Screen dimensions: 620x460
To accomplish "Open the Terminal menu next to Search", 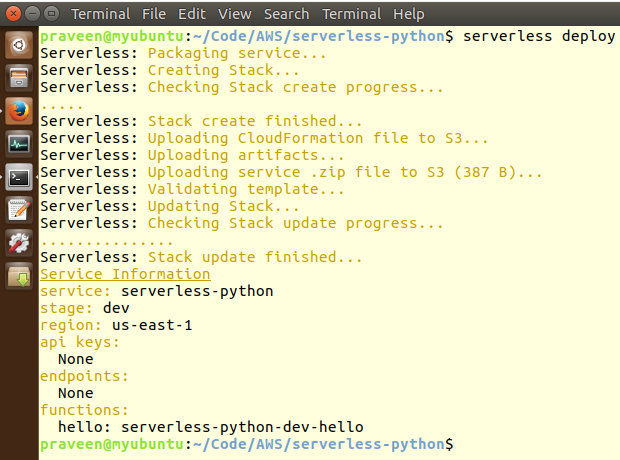I will (x=352, y=14).
